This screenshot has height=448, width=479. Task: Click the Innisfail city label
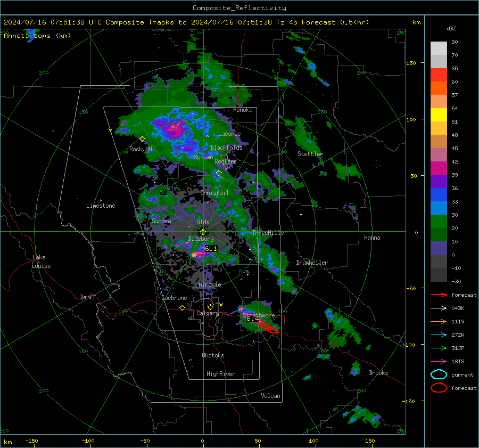coord(215,193)
